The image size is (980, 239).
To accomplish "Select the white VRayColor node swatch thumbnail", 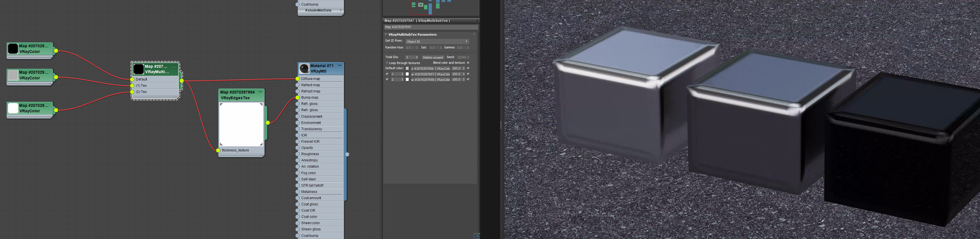I will click(x=13, y=108).
